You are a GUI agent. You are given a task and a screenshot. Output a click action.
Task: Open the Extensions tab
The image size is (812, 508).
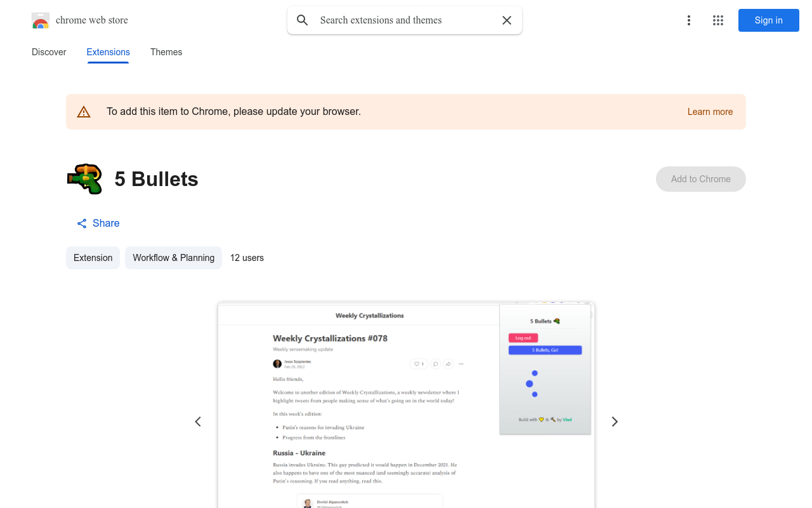[x=108, y=52]
